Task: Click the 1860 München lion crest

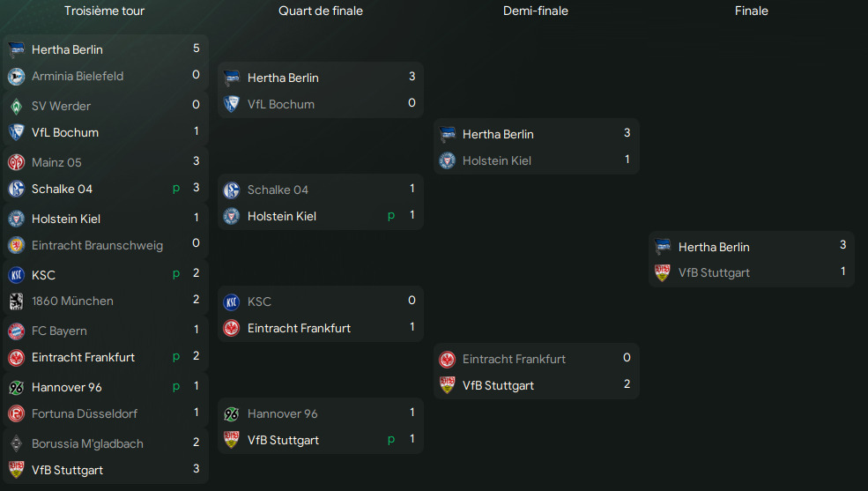Action: pos(16,301)
